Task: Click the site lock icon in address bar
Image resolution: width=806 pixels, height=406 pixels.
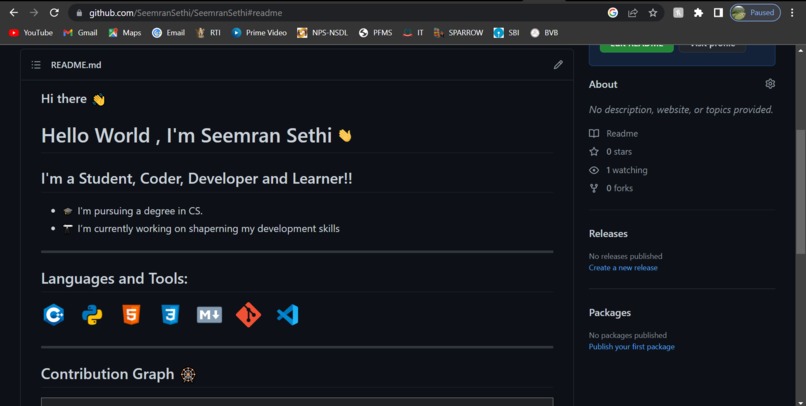Action: pyautogui.click(x=79, y=13)
